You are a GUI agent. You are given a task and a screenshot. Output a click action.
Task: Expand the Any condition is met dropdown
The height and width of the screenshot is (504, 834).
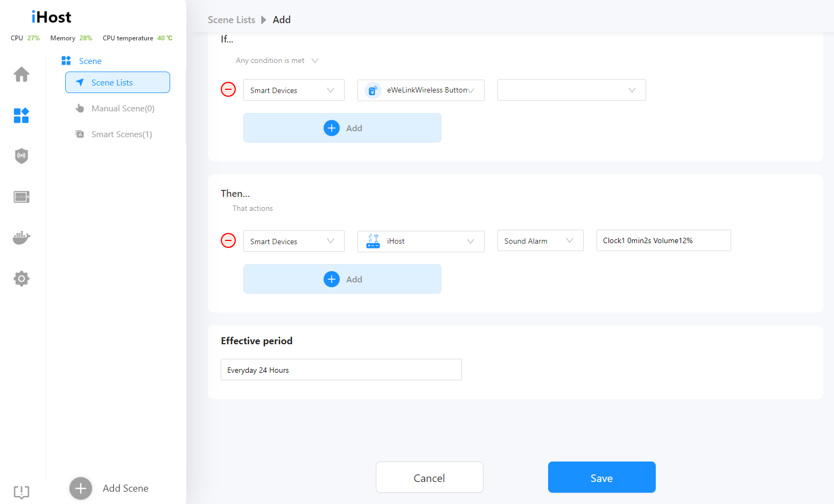pos(277,61)
